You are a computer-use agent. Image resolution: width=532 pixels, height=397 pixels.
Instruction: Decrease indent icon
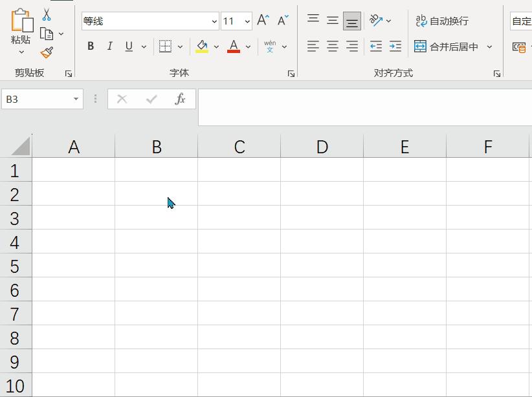coord(376,46)
